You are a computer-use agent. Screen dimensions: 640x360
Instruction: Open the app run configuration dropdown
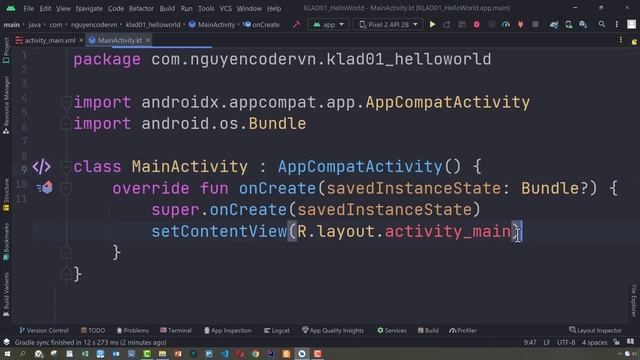coord(328,24)
